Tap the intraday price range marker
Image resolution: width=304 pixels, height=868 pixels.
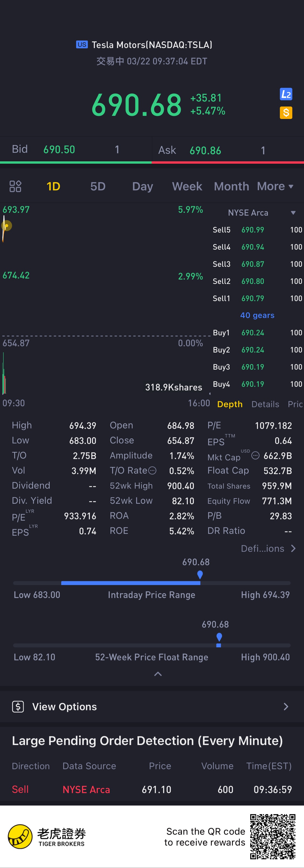[x=200, y=575]
